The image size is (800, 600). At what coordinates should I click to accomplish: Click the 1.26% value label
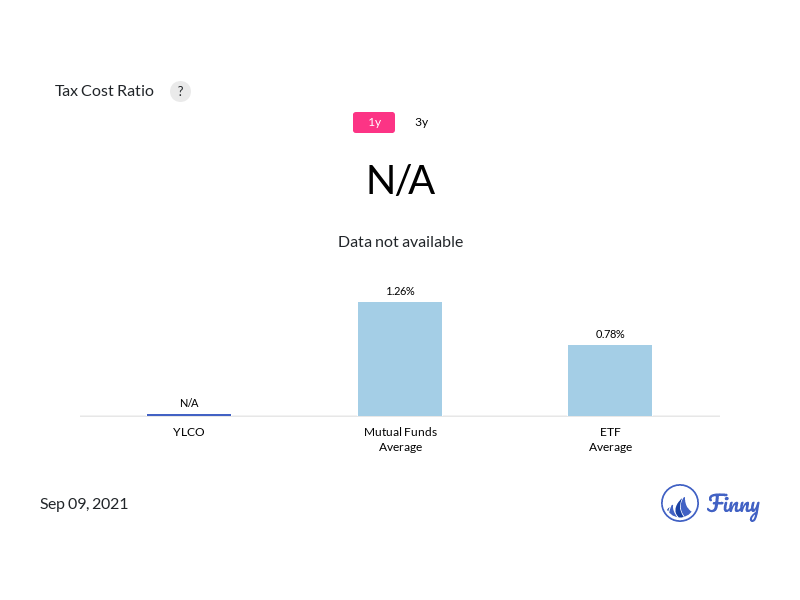400,291
